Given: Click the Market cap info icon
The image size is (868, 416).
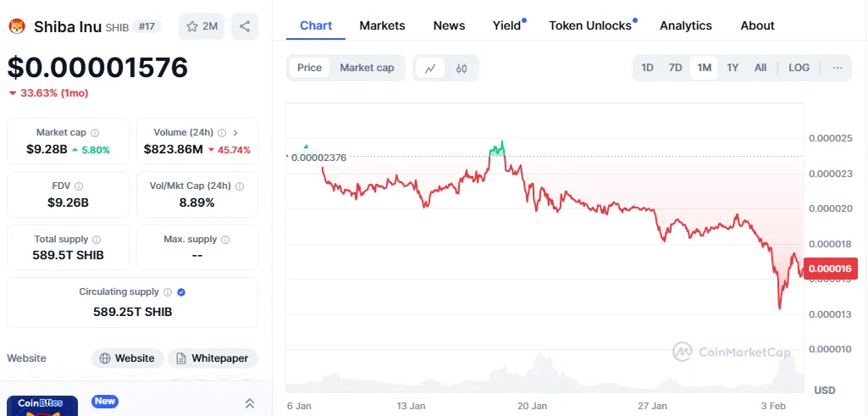Looking at the screenshot, I should (95, 133).
